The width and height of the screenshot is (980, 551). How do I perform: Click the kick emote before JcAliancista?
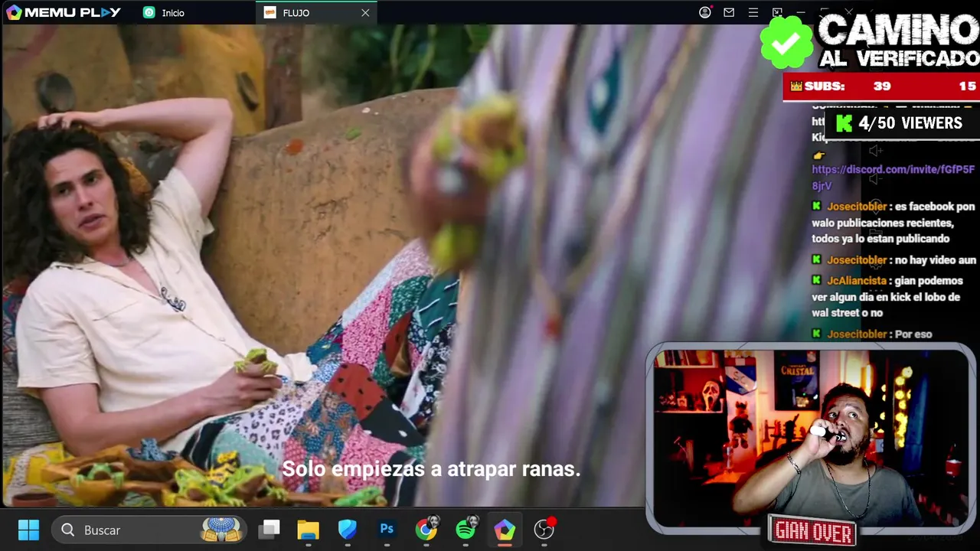(817, 281)
